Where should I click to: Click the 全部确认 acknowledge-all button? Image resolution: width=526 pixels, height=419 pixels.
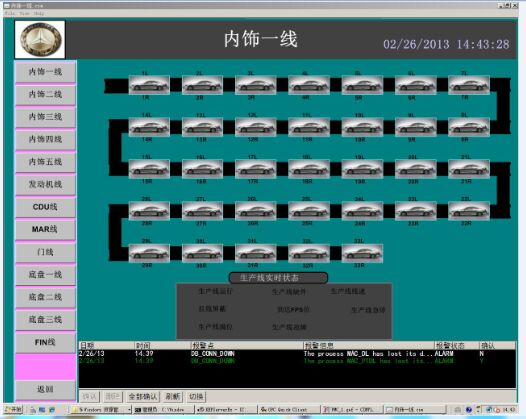click(x=143, y=397)
